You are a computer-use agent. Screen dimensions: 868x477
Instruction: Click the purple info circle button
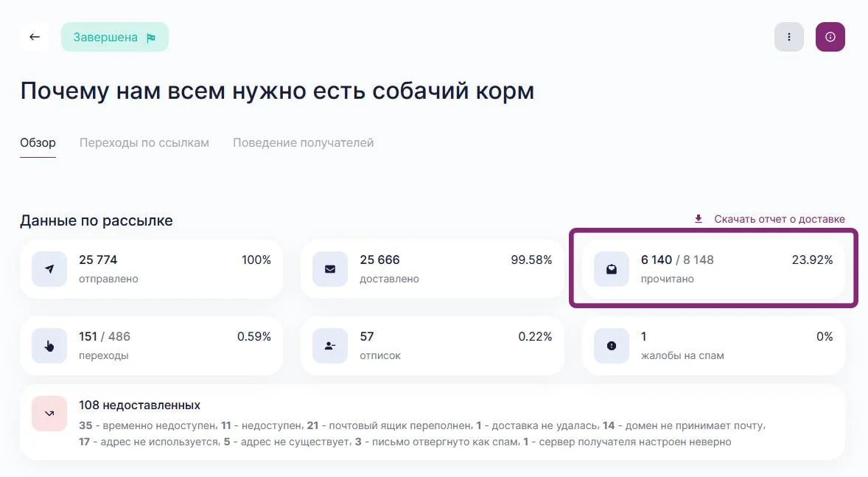(830, 37)
